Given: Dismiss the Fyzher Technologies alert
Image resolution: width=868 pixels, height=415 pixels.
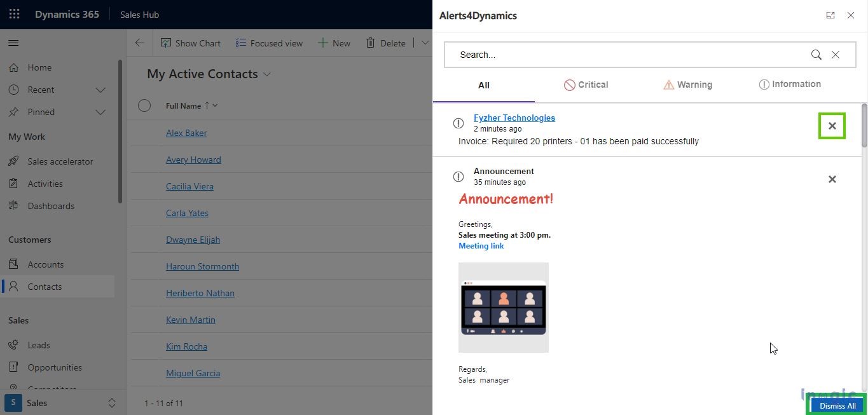Looking at the screenshot, I should coord(832,126).
